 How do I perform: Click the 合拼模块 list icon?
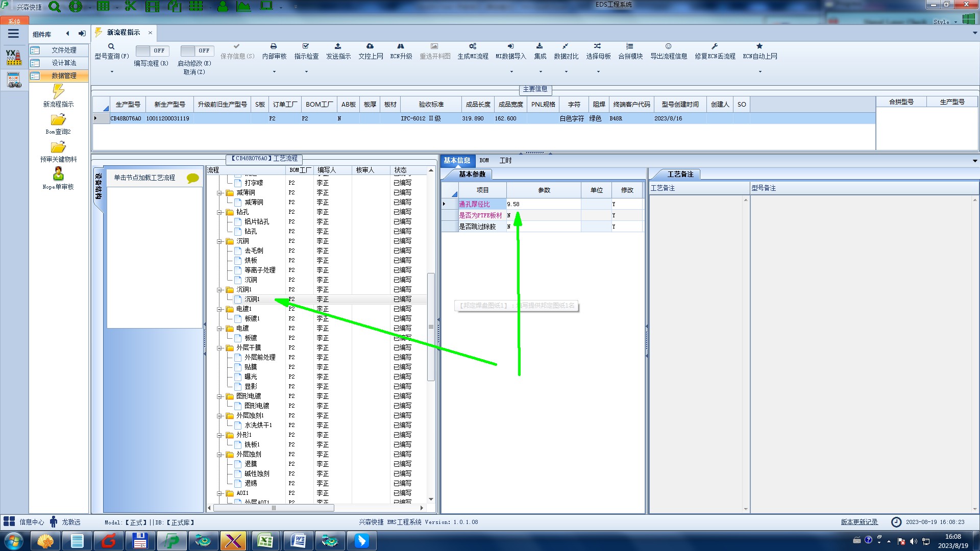click(x=630, y=46)
